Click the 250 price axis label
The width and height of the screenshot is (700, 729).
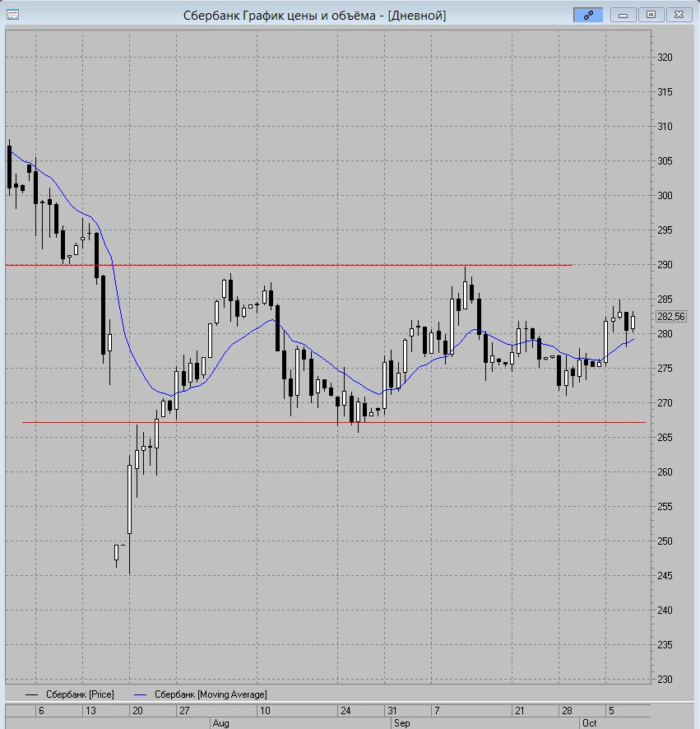[665, 541]
